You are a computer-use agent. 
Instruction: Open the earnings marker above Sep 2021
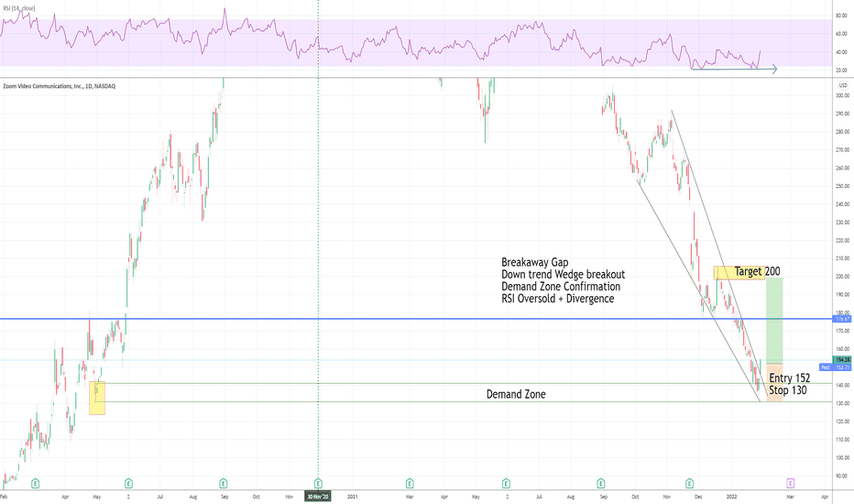click(x=601, y=483)
